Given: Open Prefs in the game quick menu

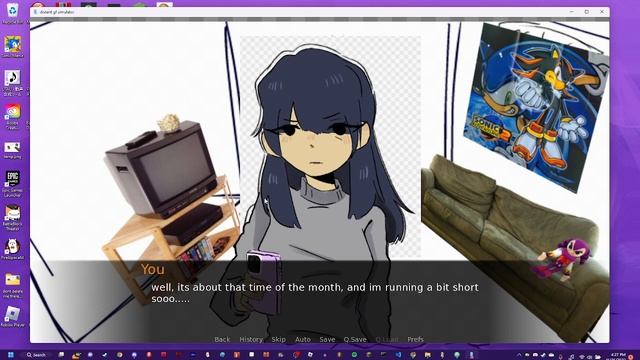Looking at the screenshot, I should click(x=415, y=339).
